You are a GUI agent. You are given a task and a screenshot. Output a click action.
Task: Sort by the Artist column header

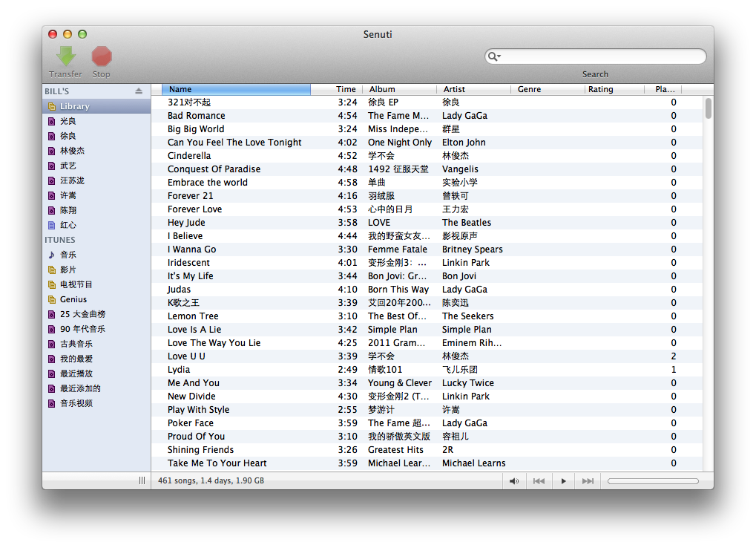click(x=473, y=89)
